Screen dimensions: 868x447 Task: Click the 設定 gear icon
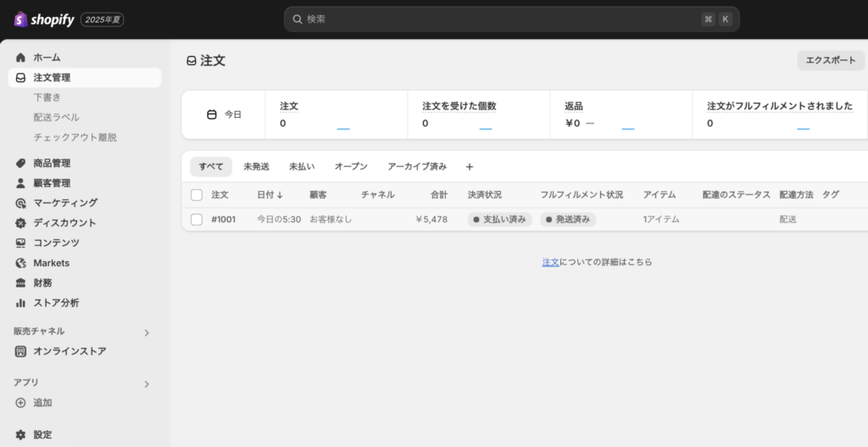[x=20, y=435]
